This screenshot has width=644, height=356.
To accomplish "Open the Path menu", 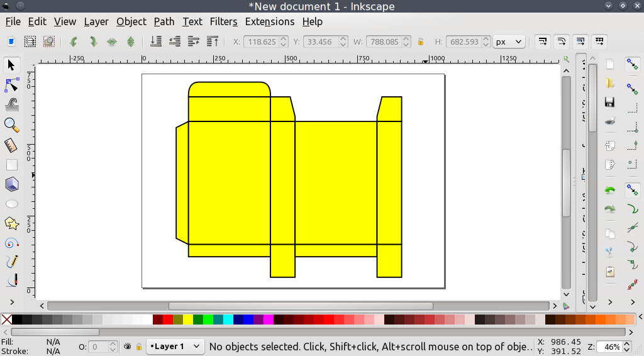I will [x=164, y=21].
